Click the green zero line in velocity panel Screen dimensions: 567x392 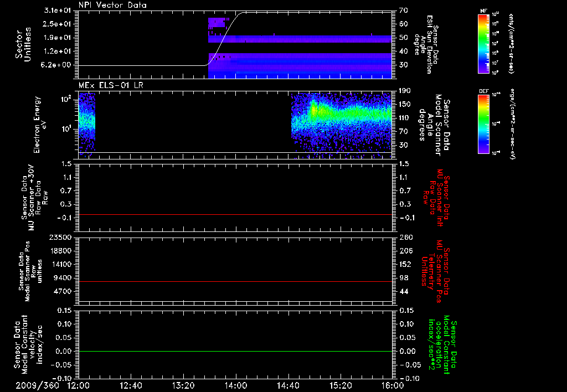(x=235, y=351)
